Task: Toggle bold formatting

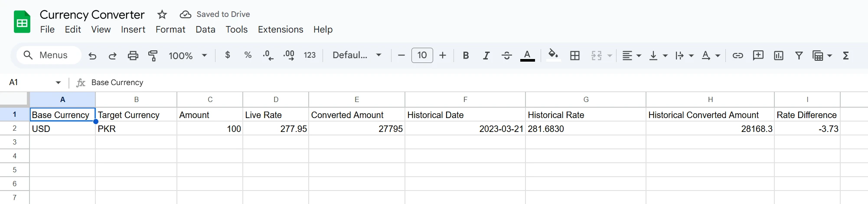Action: coord(466,56)
